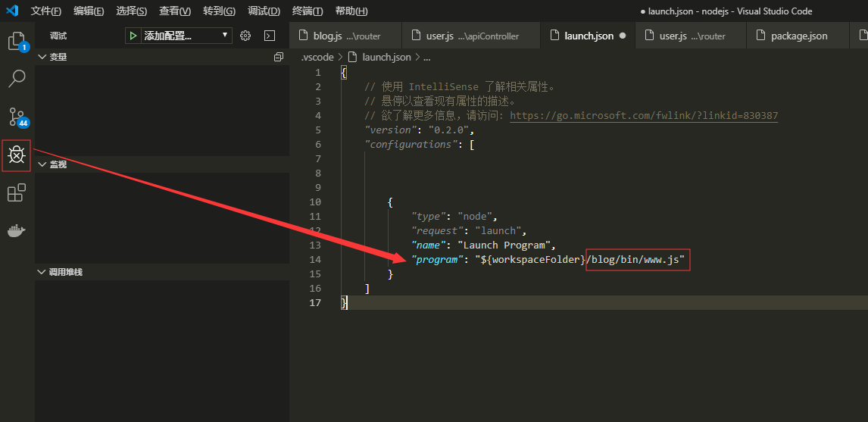Collapse all in the 变量 section

[279, 57]
